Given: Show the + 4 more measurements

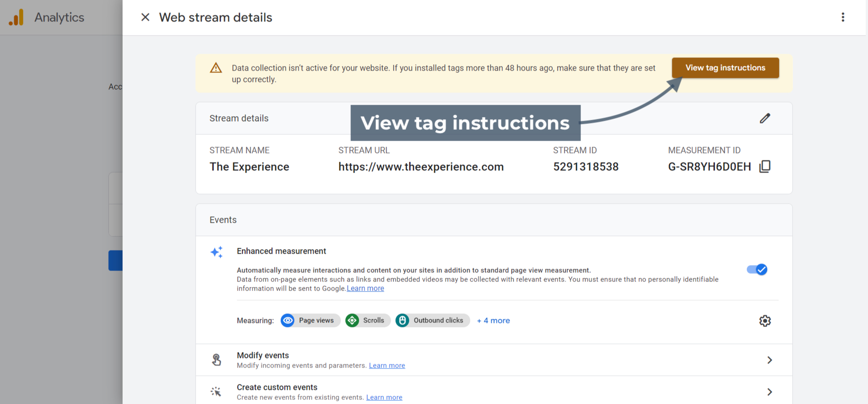Looking at the screenshot, I should 493,321.
